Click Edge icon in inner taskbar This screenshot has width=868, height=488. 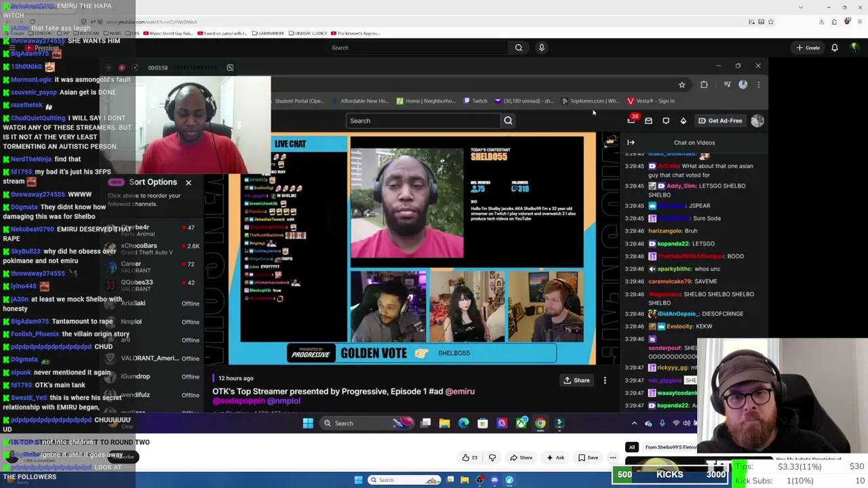464,424
